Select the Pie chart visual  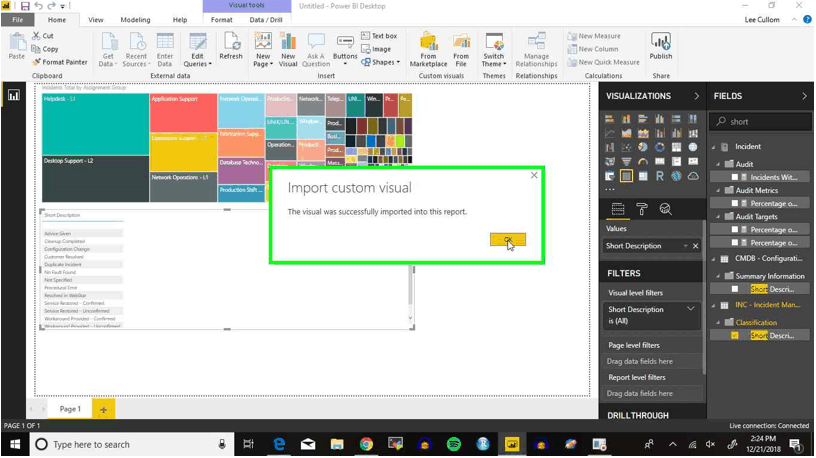[x=643, y=147]
